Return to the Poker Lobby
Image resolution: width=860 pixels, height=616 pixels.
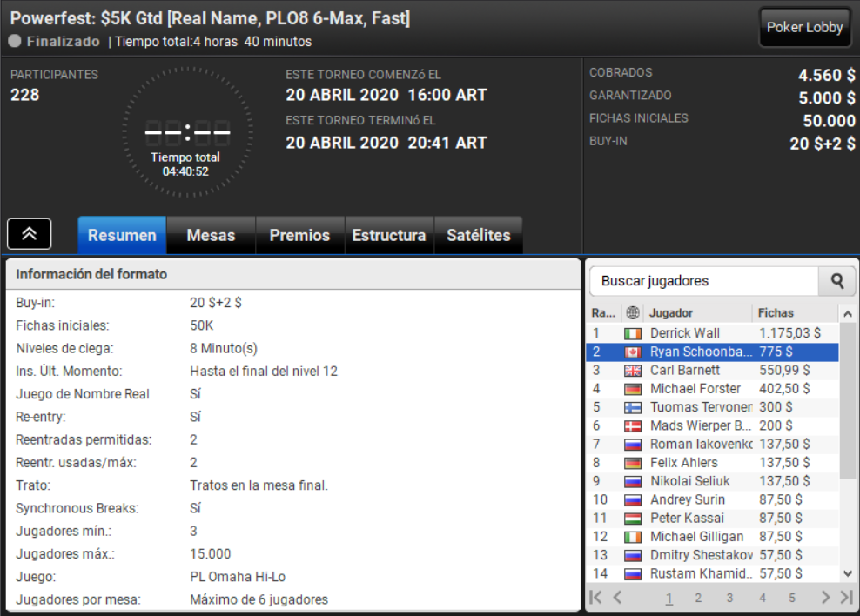coord(804,27)
